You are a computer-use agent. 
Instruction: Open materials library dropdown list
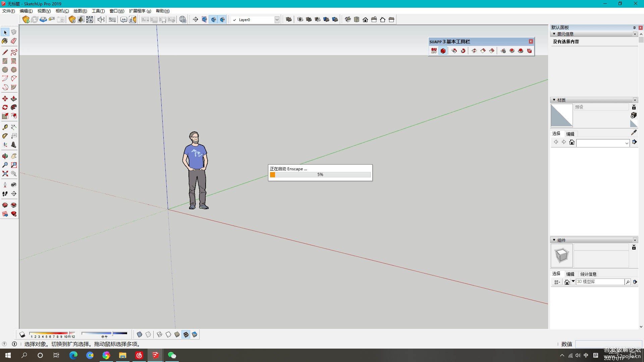[626, 143]
